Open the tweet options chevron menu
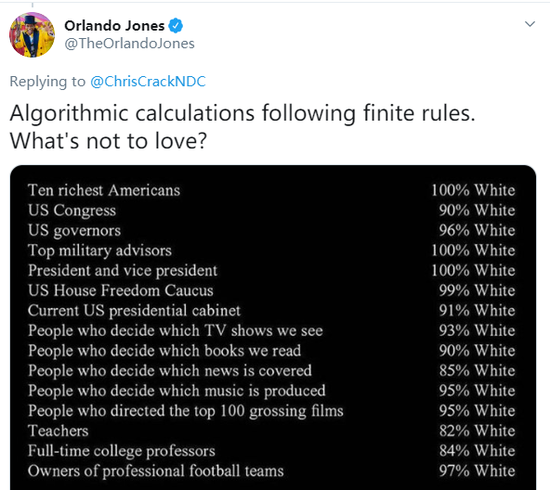This screenshot has height=490, width=550. (x=530, y=24)
